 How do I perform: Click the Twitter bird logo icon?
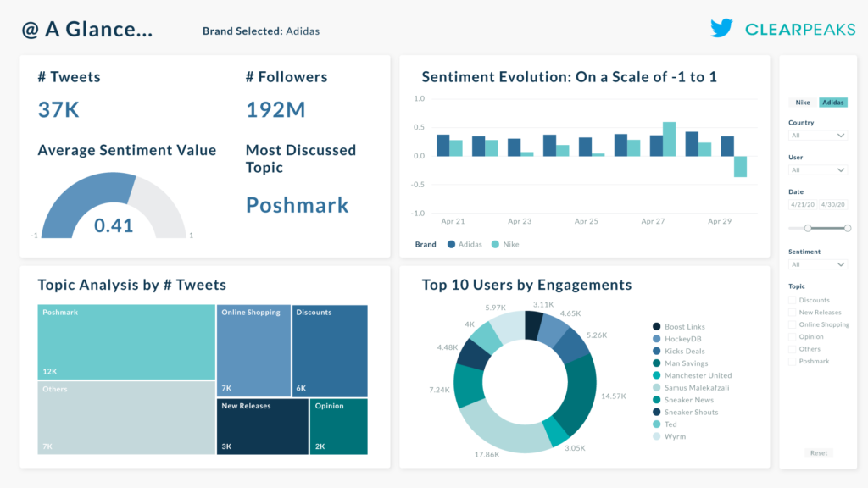coord(722,28)
